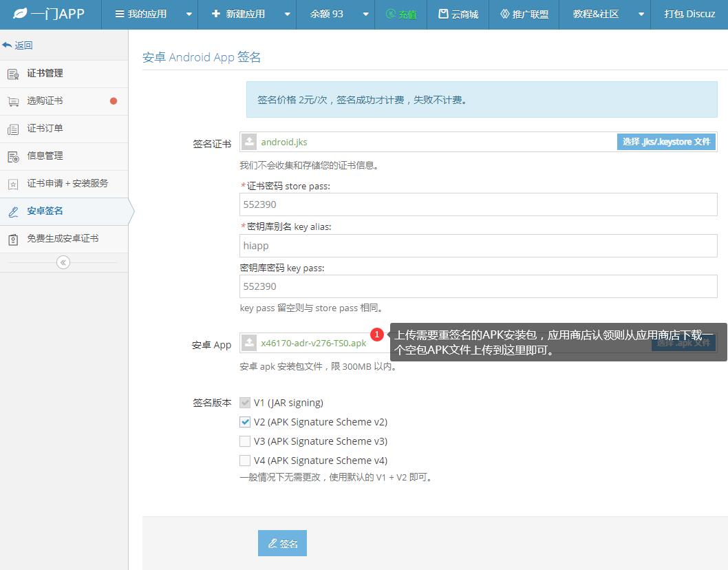Focus the 证书密码 store pass field
Image resolution: width=728 pixels, height=570 pixels.
(478, 204)
